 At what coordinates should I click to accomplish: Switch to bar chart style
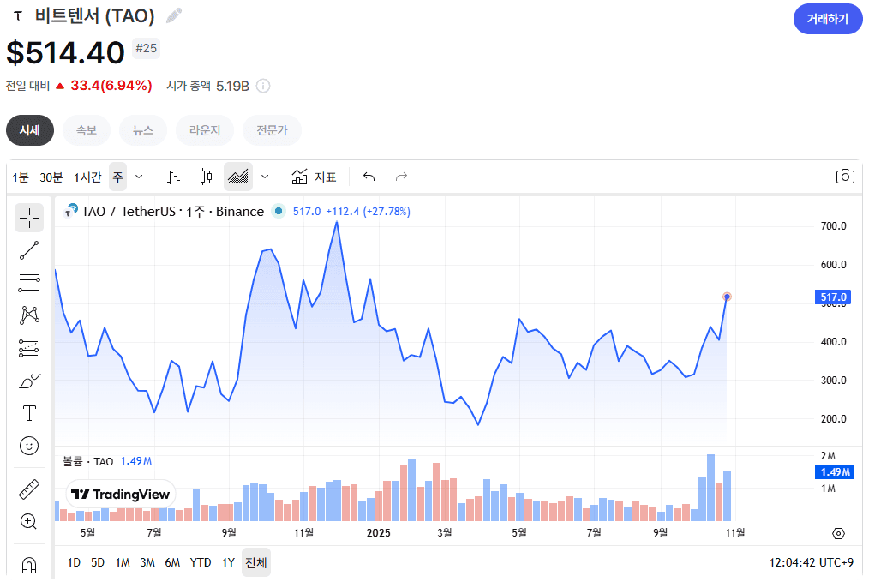click(173, 177)
